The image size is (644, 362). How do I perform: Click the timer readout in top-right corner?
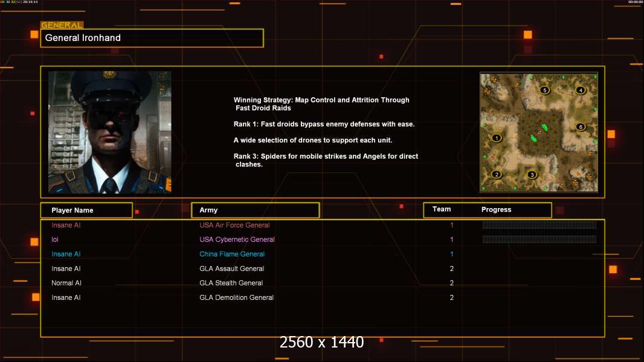point(635,2)
